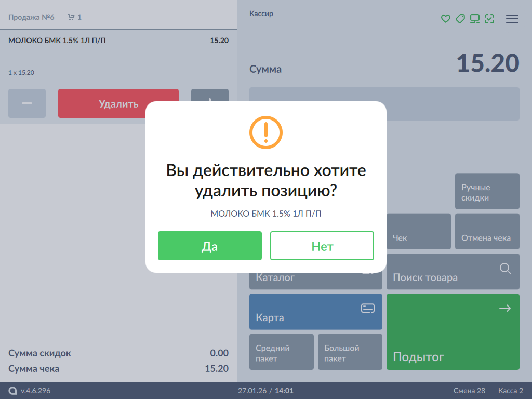The image size is (532, 399).
Task: Click the price tag status icon
Action: [x=460, y=19]
